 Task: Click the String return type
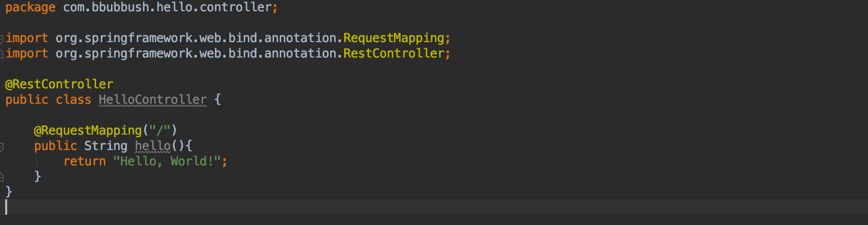tap(105, 146)
